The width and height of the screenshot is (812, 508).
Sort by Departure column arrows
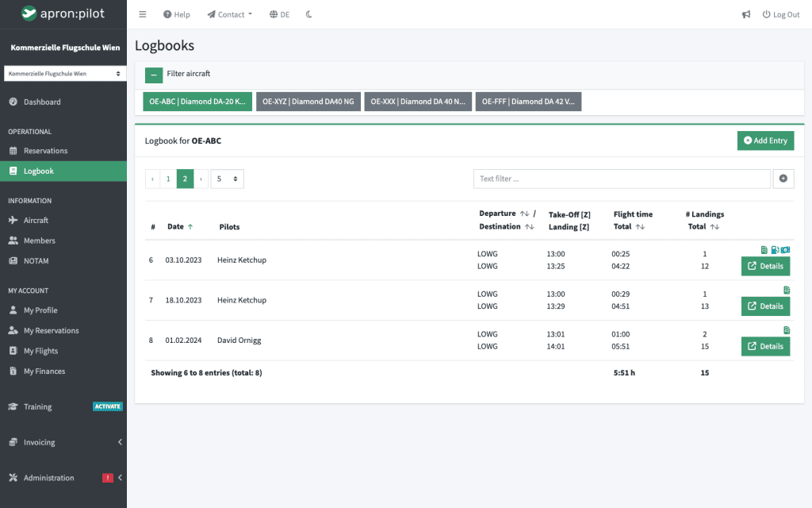click(525, 214)
